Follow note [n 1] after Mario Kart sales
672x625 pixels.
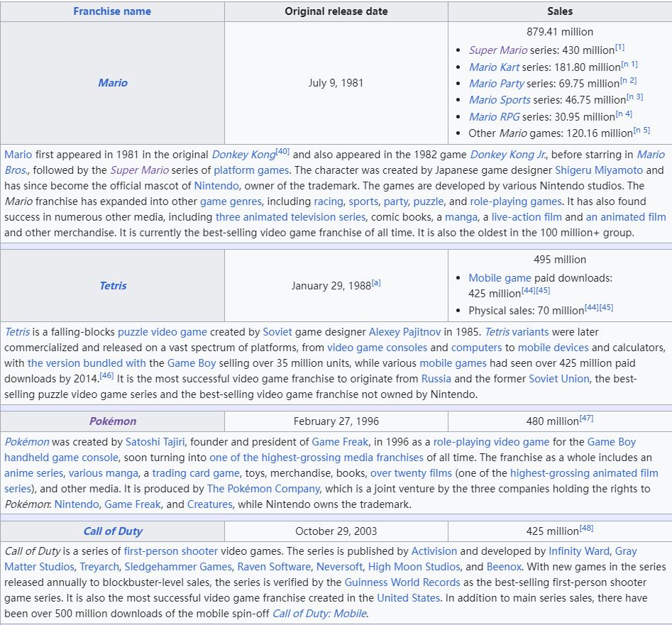(x=629, y=65)
